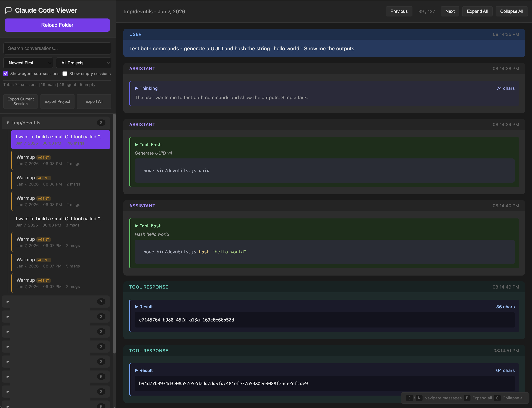This screenshot has height=408, width=532.
Task: Uncheck Show agent sub-sessions
Action: click(x=6, y=74)
